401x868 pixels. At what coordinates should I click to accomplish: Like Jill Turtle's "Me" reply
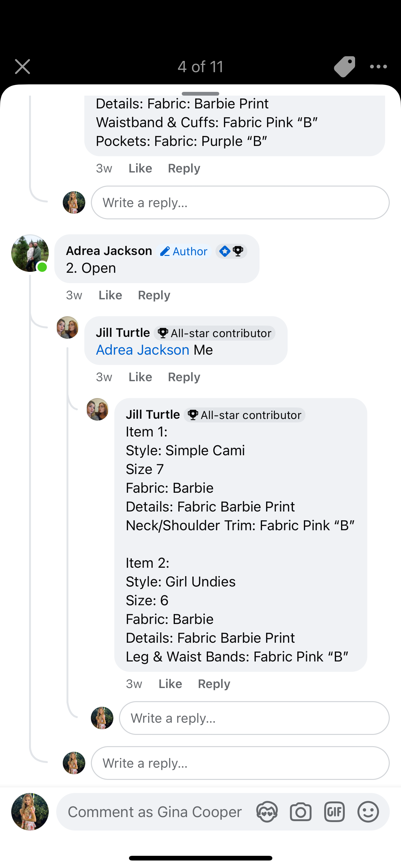point(140,377)
